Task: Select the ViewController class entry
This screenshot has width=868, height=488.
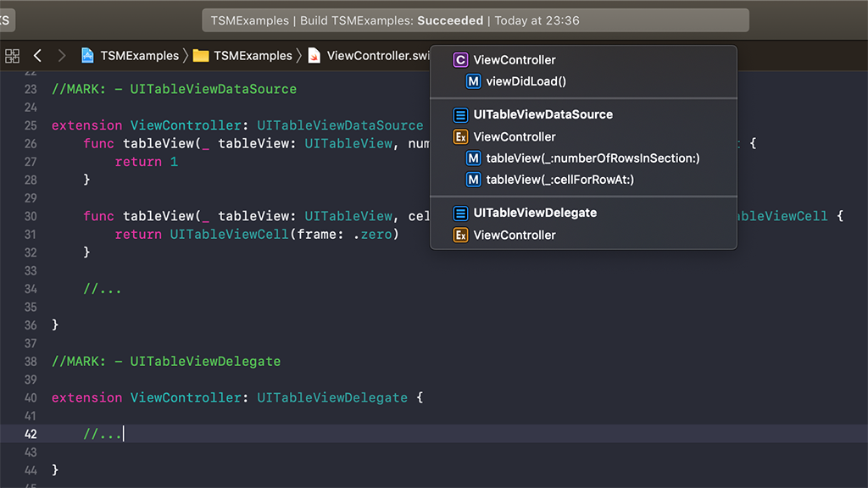Action: click(515, 60)
